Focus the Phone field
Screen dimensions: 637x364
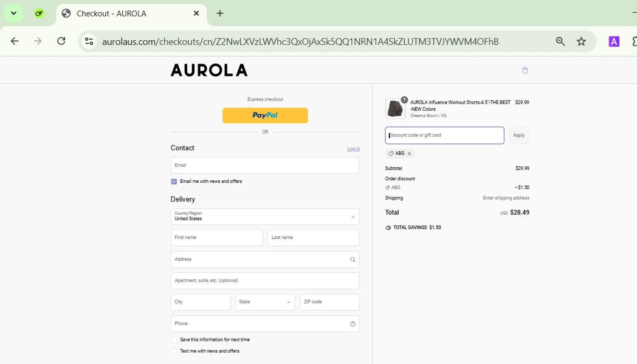pos(265,324)
